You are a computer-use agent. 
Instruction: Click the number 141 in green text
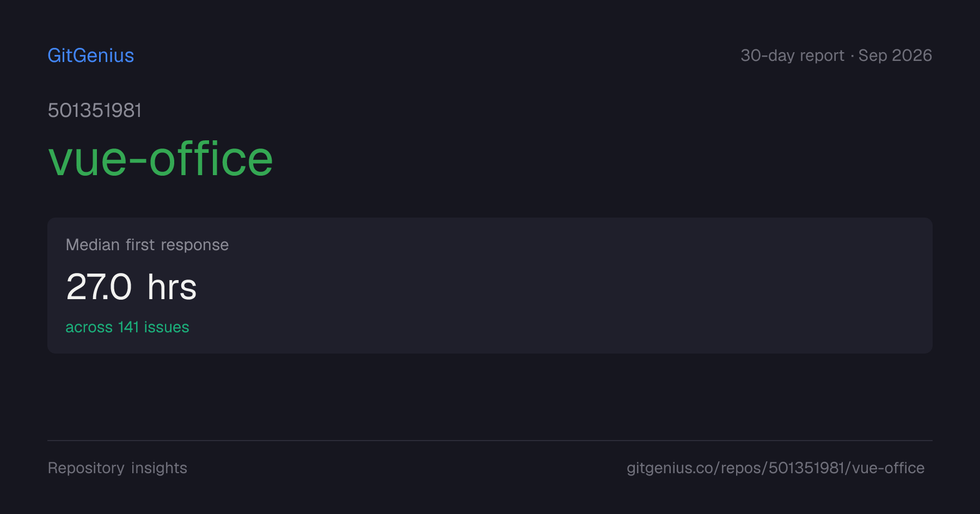click(x=128, y=327)
